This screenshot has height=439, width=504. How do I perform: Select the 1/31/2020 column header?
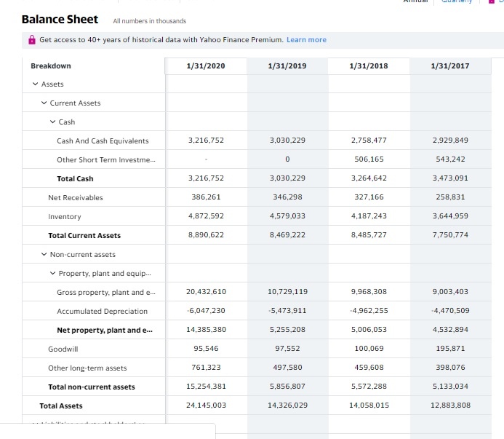[206, 66]
